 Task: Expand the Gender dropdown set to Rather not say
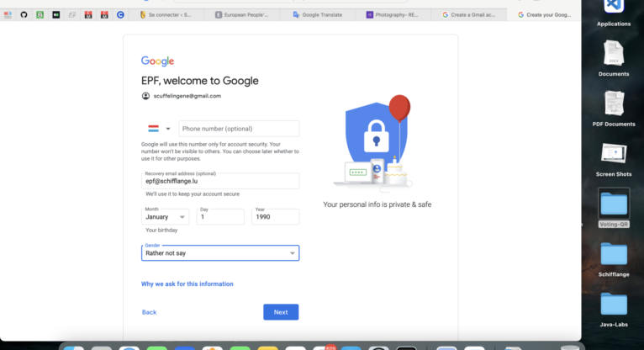click(220, 253)
